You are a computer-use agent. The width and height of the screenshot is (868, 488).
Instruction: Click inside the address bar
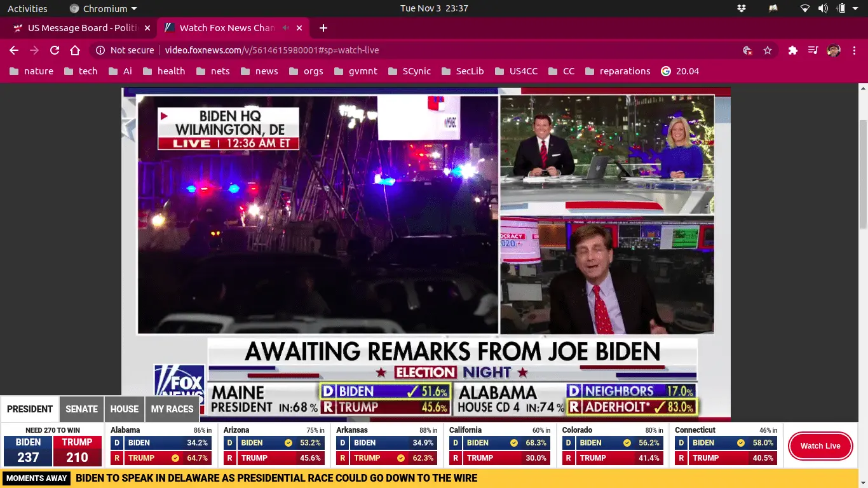pyautogui.click(x=381, y=50)
